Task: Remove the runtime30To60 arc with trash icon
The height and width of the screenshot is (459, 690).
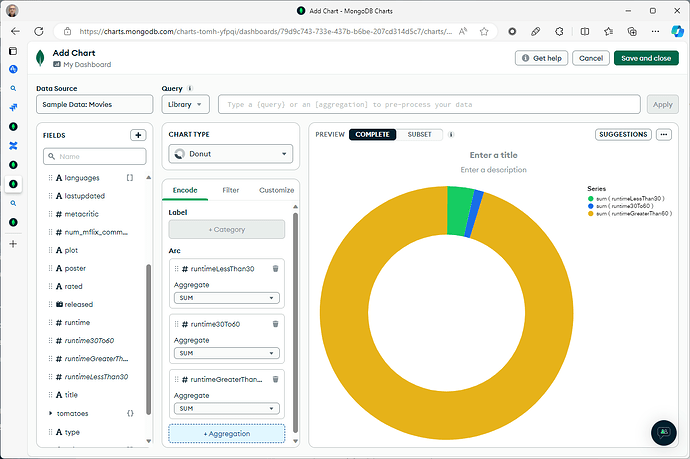Action: [275, 324]
